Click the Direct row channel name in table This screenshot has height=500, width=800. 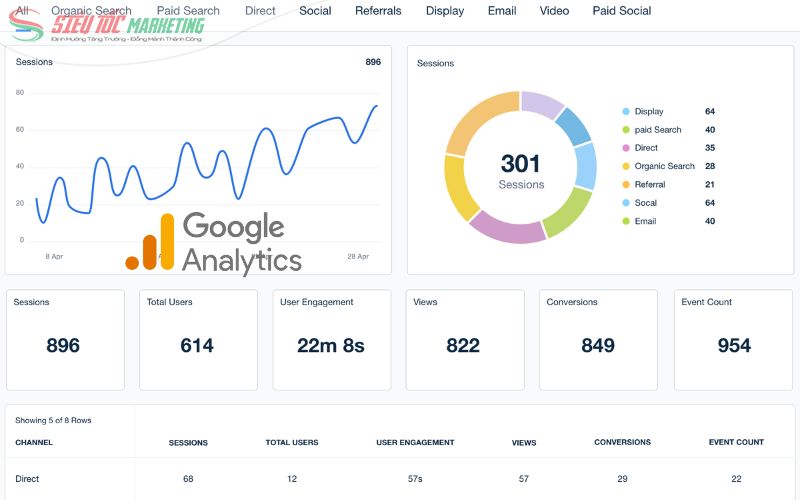[x=27, y=479]
